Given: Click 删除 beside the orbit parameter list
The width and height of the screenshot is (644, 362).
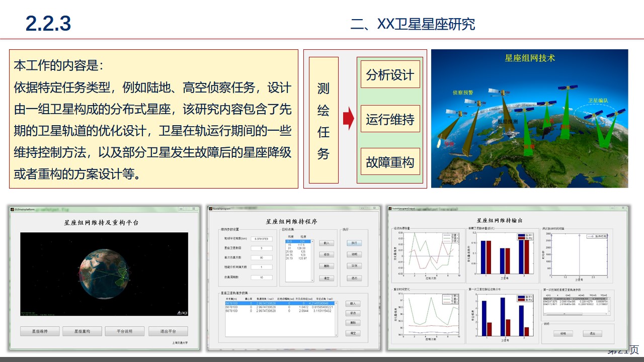Looking at the screenshot, I should [353, 323].
